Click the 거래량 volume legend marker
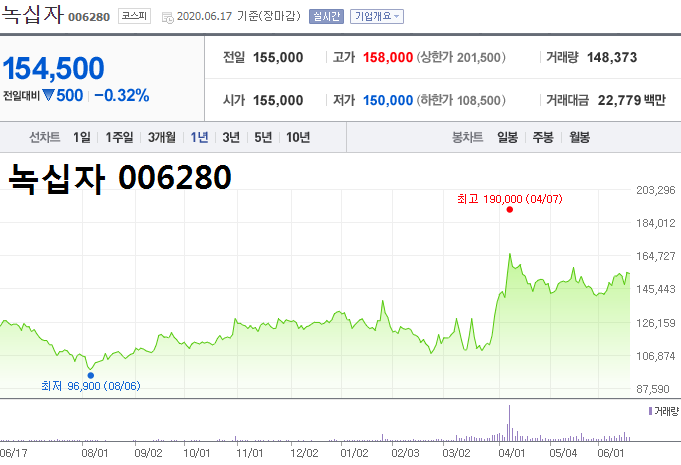 [650, 411]
